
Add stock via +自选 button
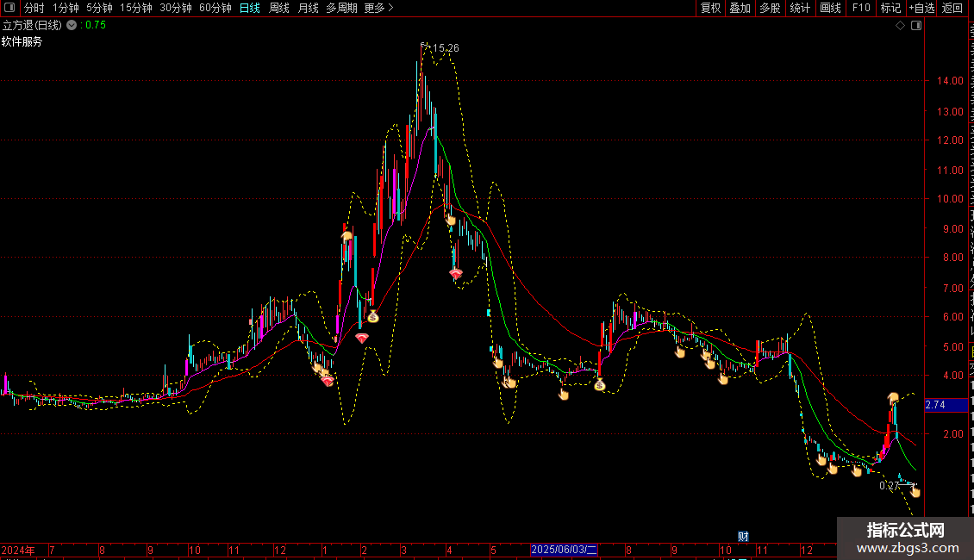pos(921,8)
